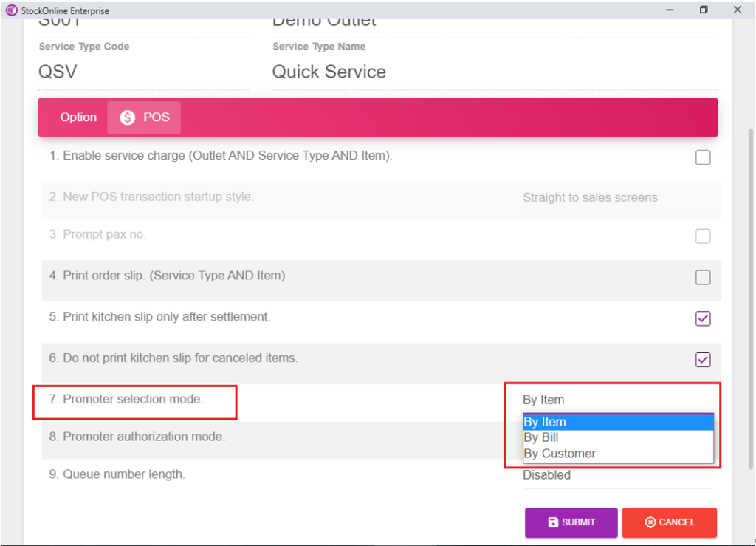Click the dollar icon on POS tab
The height and width of the screenshot is (546, 756).
pos(128,117)
